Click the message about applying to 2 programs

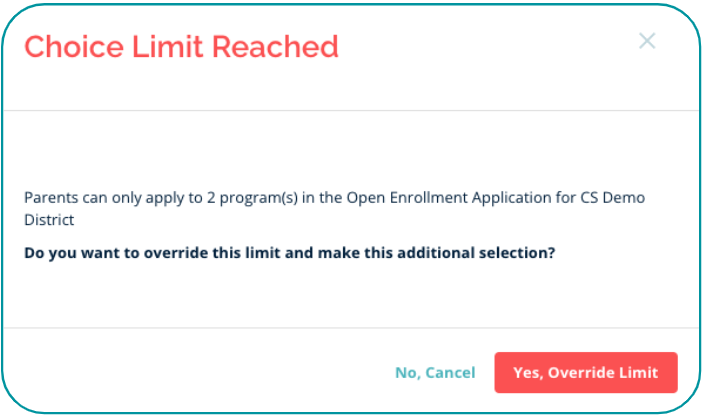click(x=334, y=207)
